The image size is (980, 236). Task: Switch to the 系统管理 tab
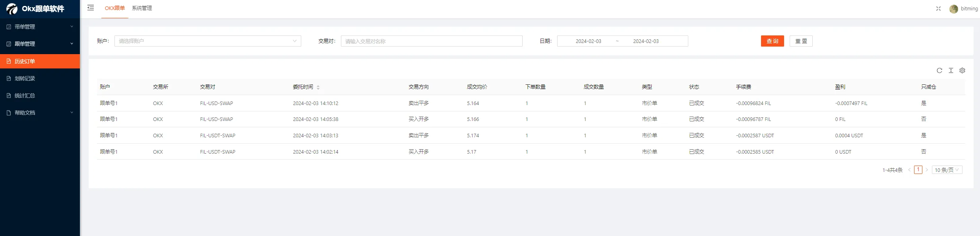pos(142,8)
